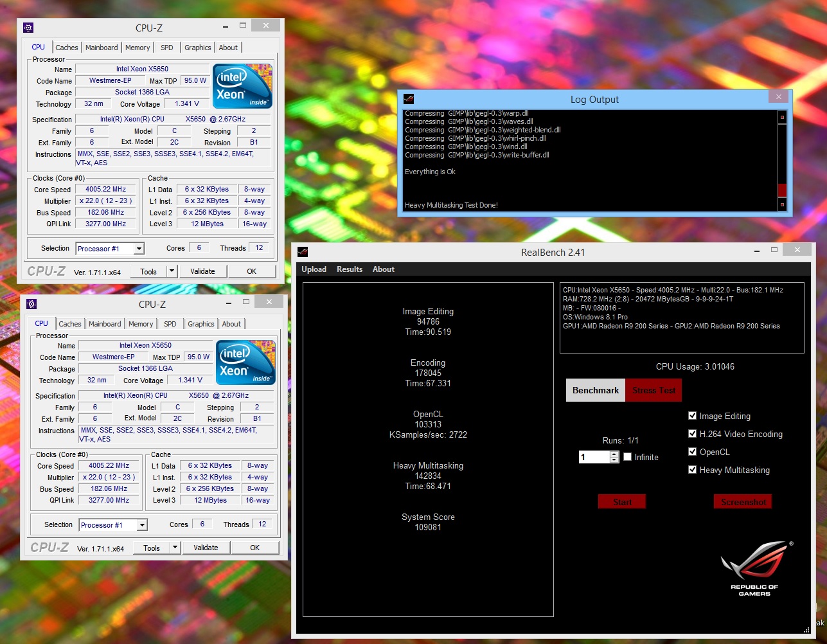The height and width of the screenshot is (644, 827).
Task: Uncheck the OpenCL benchmark checkbox
Action: pos(692,452)
